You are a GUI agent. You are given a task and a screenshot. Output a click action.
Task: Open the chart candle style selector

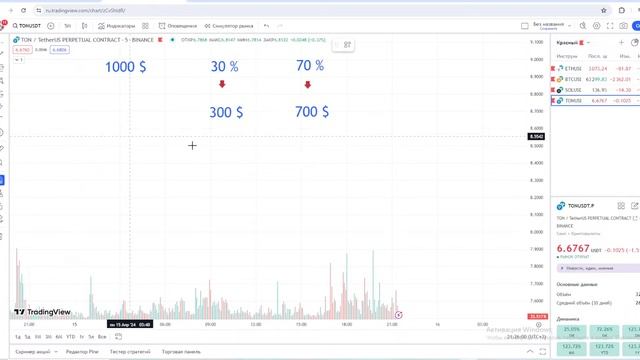(x=84, y=26)
